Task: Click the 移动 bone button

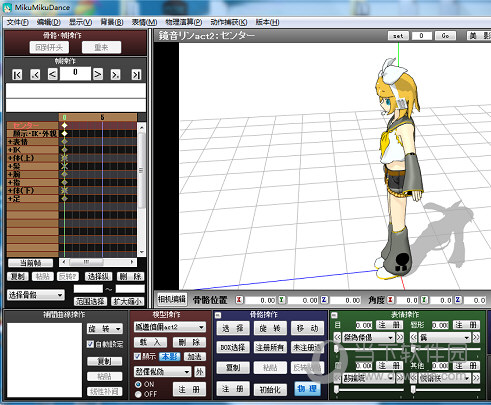Action: click(x=307, y=328)
